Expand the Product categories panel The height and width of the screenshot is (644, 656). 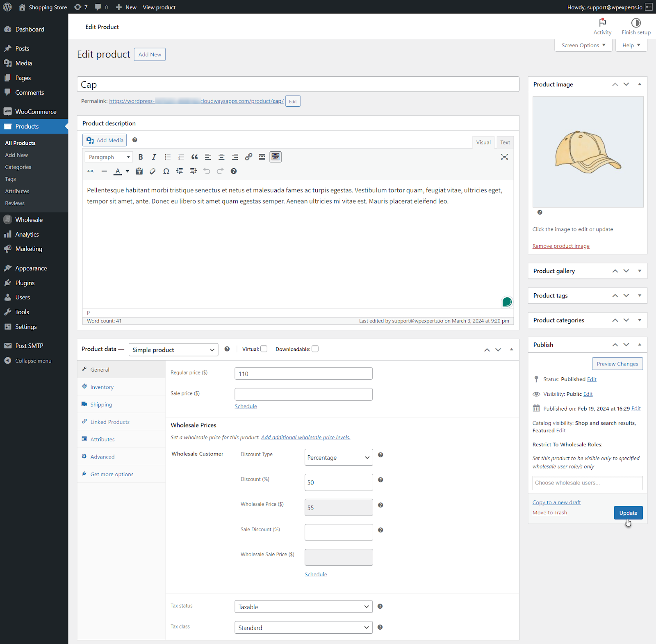click(x=640, y=320)
